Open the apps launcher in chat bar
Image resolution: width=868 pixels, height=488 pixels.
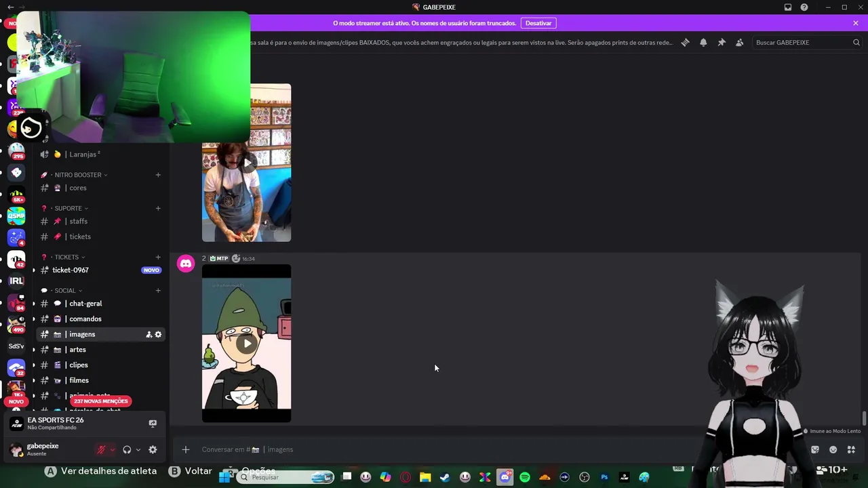(x=852, y=449)
